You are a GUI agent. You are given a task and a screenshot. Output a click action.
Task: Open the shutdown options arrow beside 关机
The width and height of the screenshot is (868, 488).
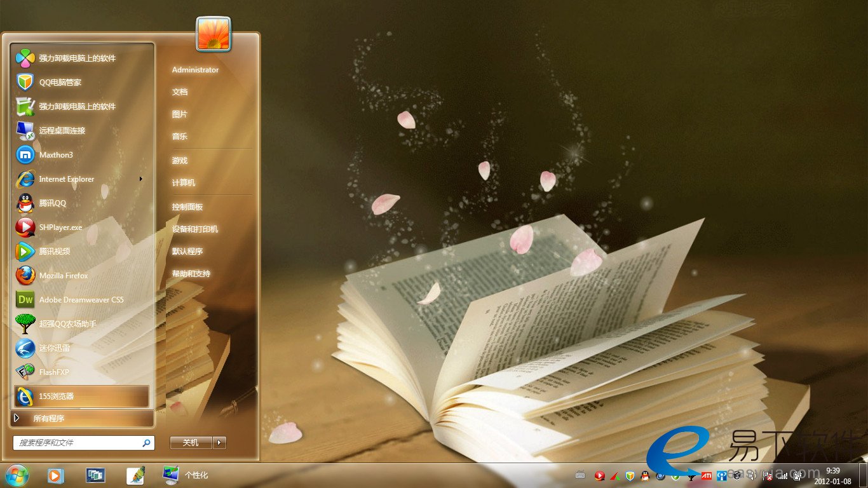(219, 443)
